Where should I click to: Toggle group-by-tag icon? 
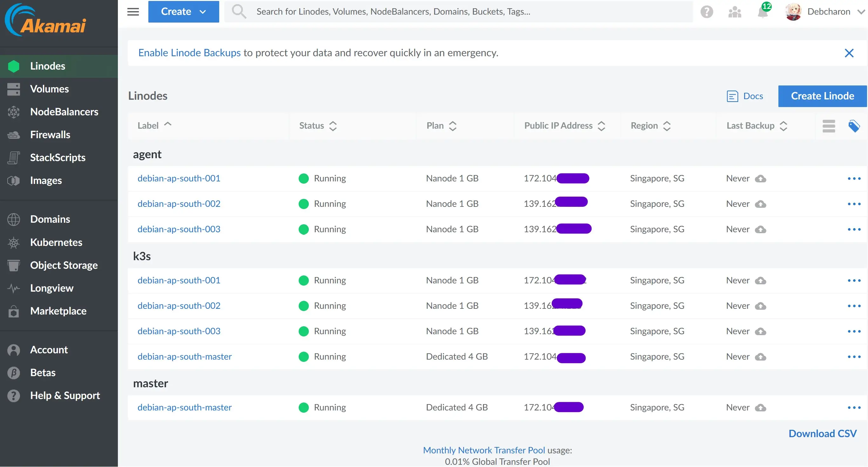point(854,126)
